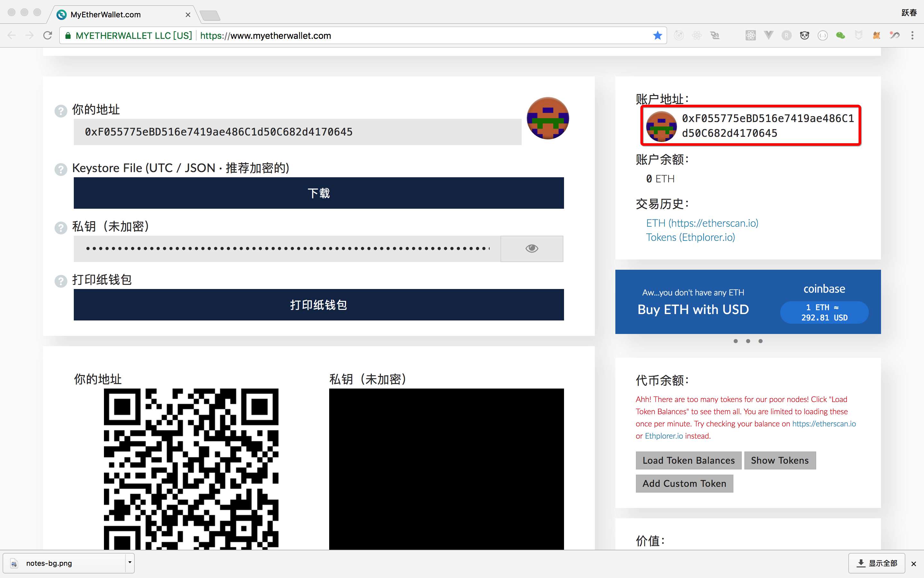Click the MYETHERWALLET LLC [US] certificate label
Viewport: 924px width, 578px height.
click(134, 36)
